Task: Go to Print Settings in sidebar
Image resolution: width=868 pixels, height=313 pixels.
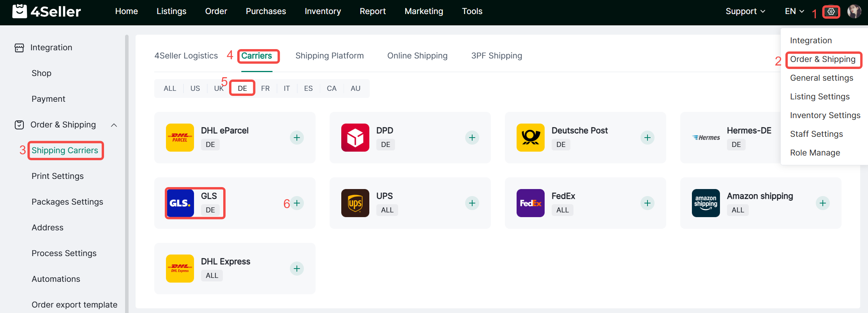Action: point(58,176)
